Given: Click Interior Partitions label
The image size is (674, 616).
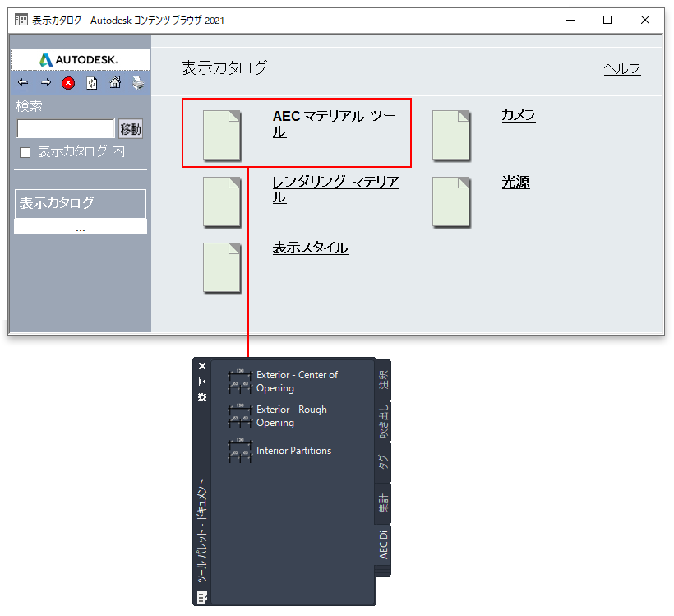Looking at the screenshot, I should click(293, 451).
